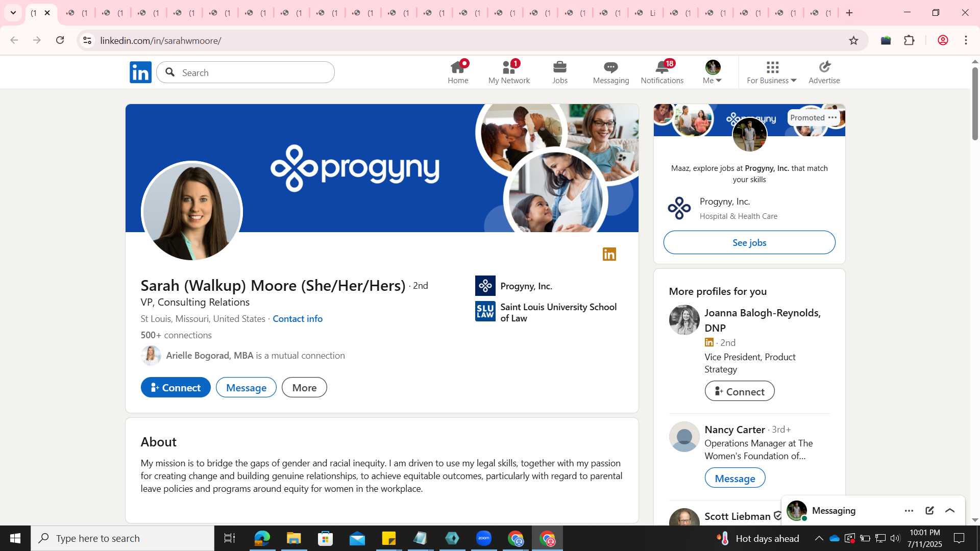Bookmark this page with the star icon
Image resolution: width=980 pixels, height=551 pixels.
(x=854, y=40)
